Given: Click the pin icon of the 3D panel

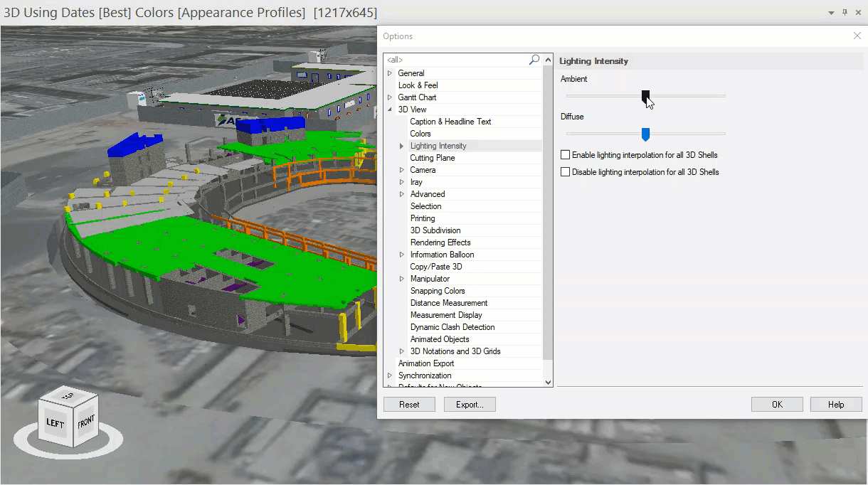Looking at the screenshot, I should point(845,13).
